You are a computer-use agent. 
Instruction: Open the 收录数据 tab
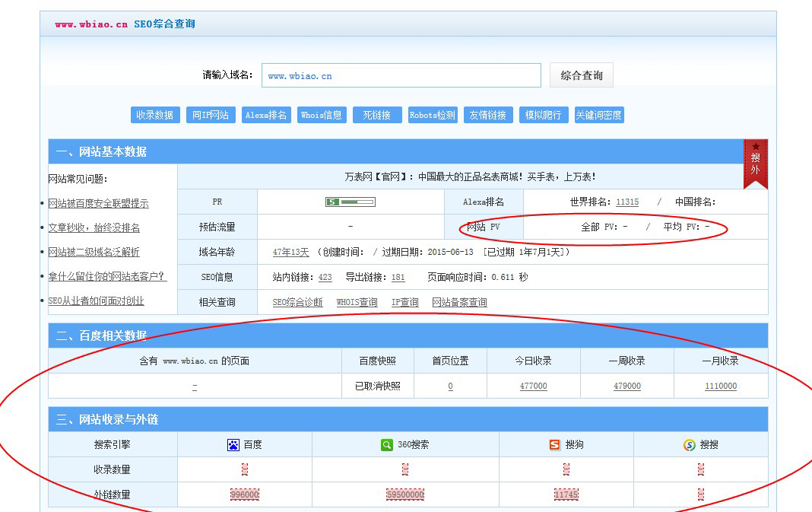point(155,115)
